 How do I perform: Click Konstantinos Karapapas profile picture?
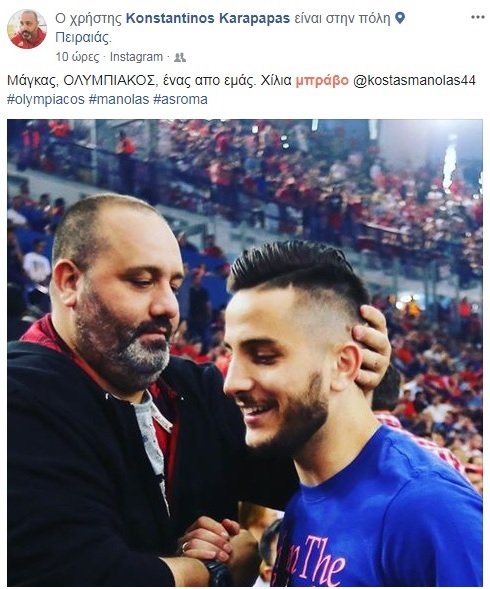tap(27, 29)
